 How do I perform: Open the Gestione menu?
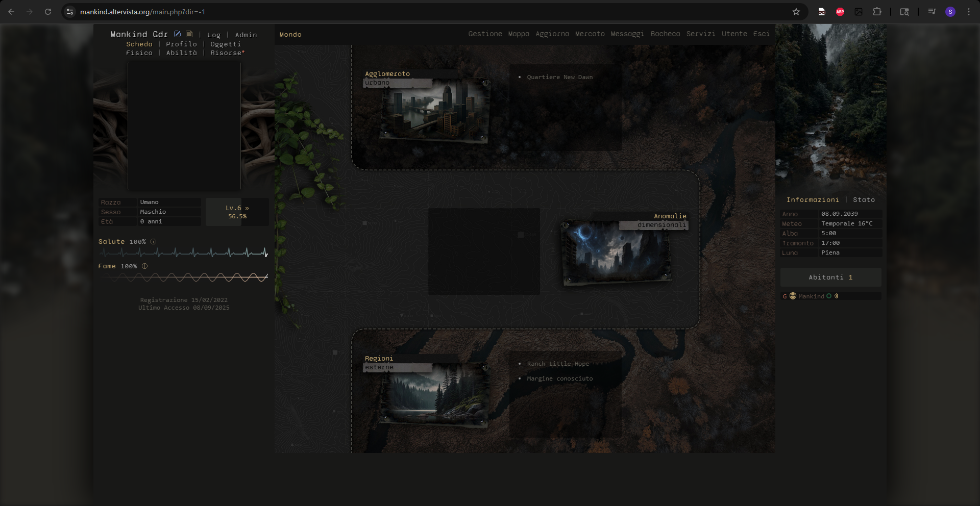485,34
